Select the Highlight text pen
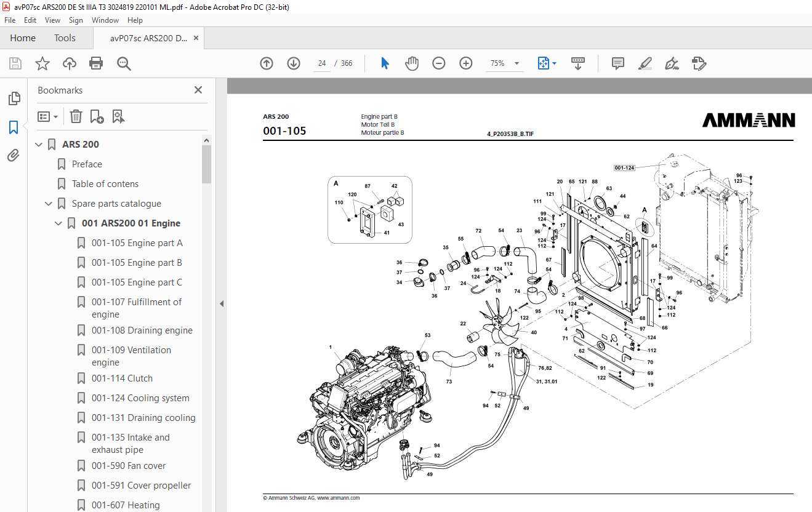 645,63
